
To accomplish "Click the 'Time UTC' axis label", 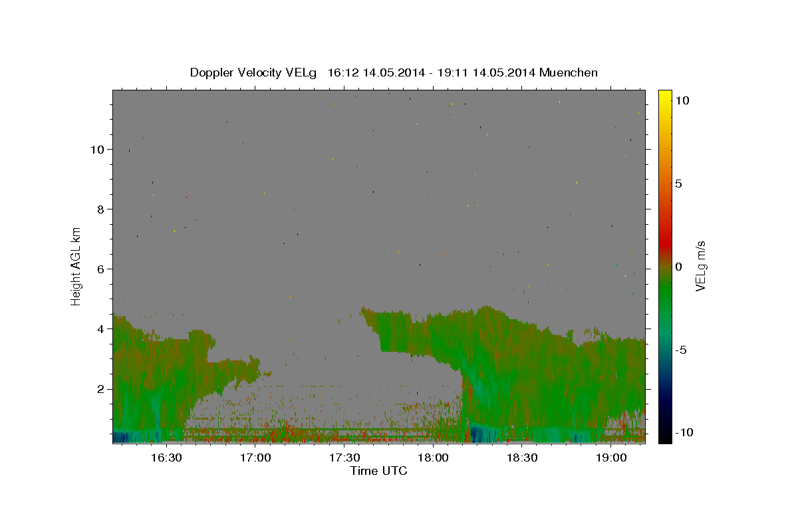I will 378,471.
